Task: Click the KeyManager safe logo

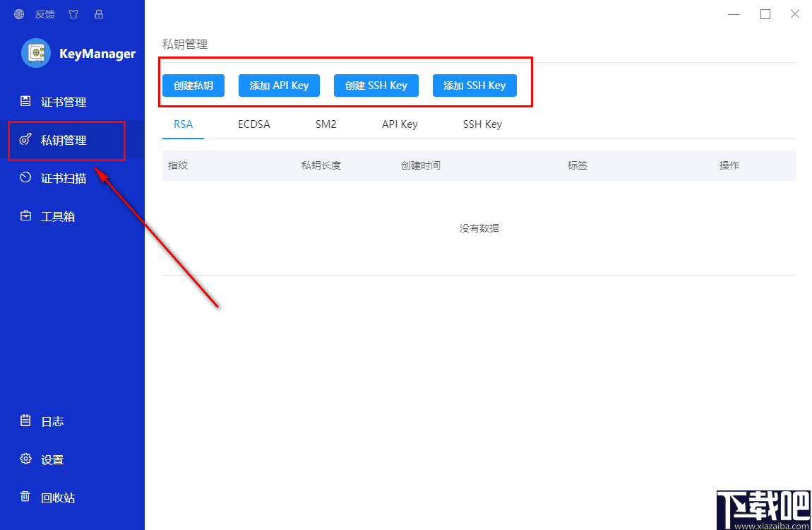Action: (x=35, y=52)
